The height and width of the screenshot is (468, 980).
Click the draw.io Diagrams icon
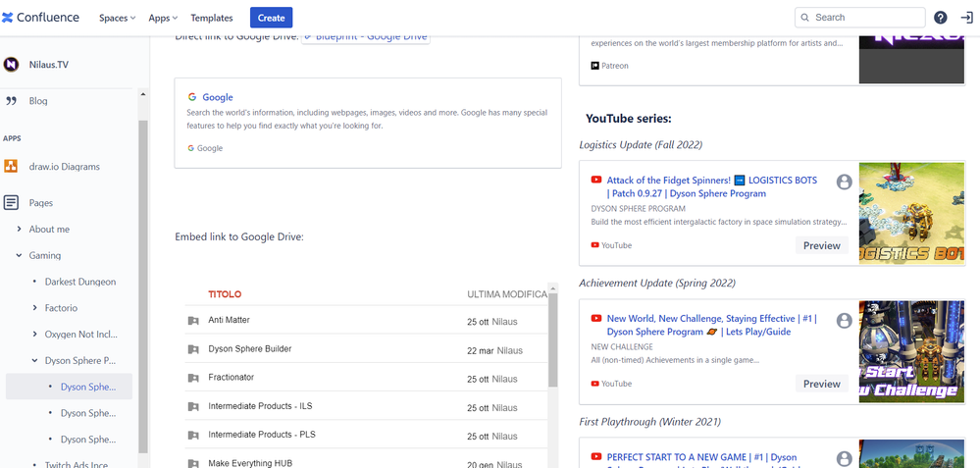coord(11,166)
